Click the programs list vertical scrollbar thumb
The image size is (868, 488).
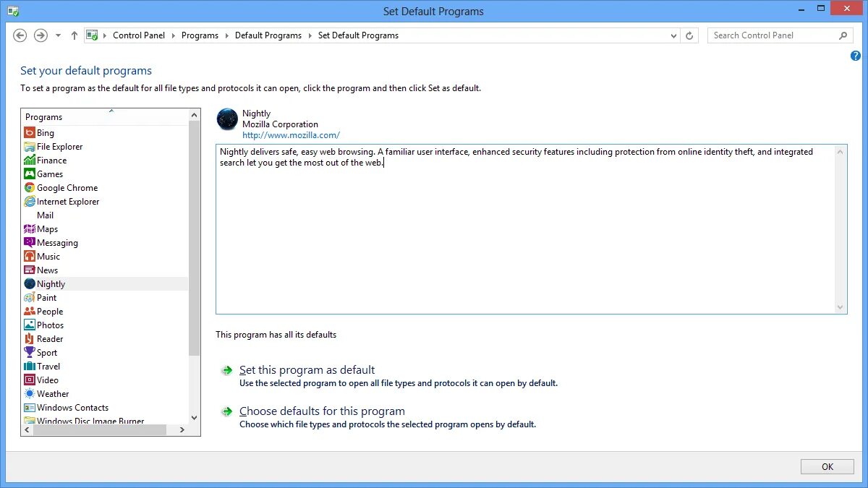tap(194, 239)
